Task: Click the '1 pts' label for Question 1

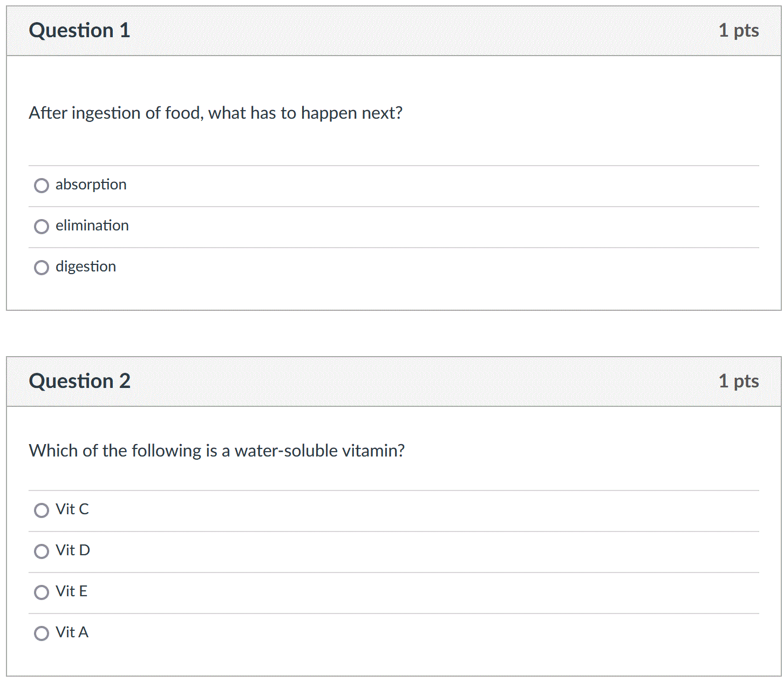Action: point(739,31)
